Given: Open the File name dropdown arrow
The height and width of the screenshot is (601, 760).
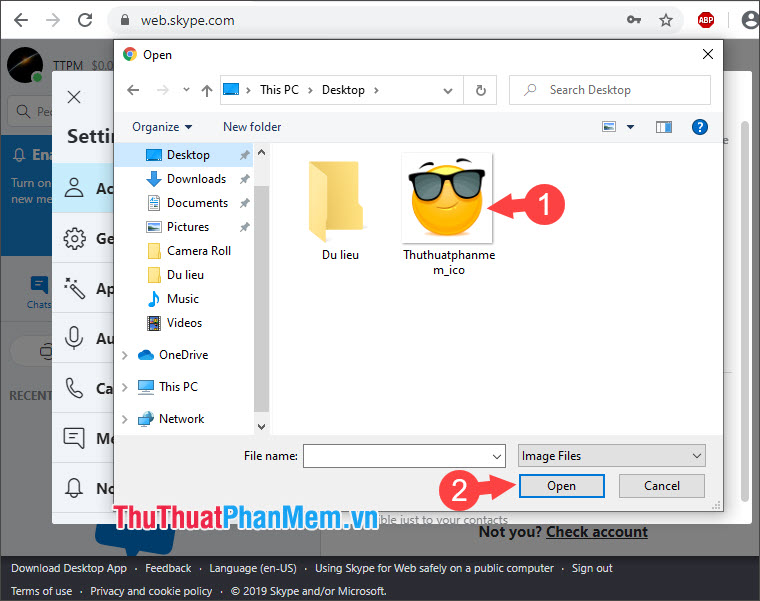Looking at the screenshot, I should coord(497,456).
